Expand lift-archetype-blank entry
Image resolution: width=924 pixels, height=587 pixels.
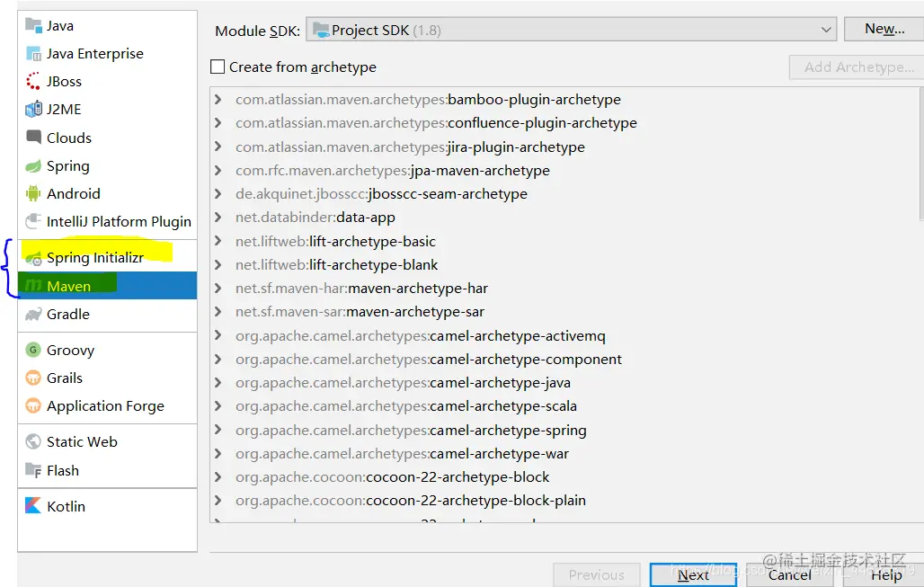pos(218,264)
